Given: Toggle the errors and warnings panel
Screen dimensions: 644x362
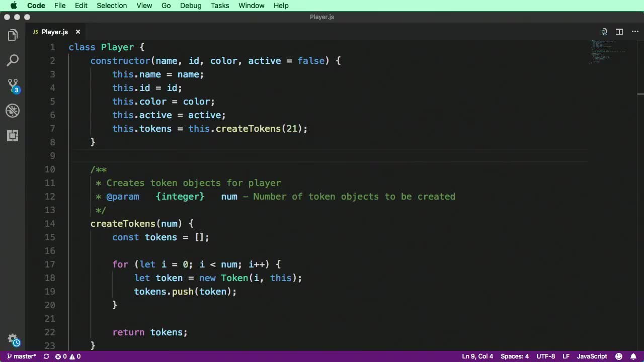Looking at the screenshot, I should coord(66,356).
